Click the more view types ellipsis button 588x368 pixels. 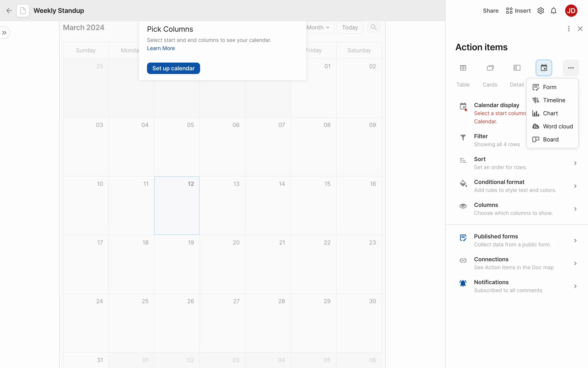[x=571, y=68]
